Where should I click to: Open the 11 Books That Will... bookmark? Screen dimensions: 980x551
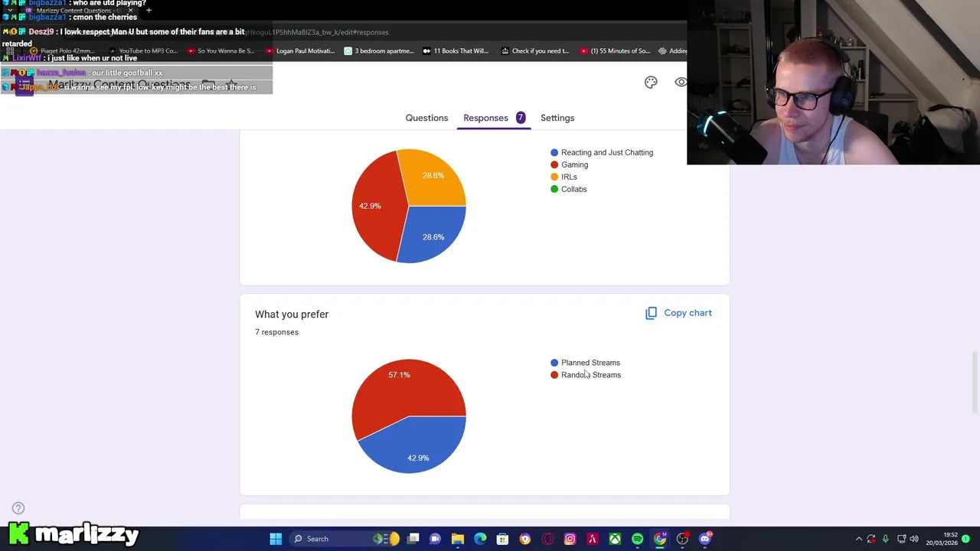tap(456, 51)
